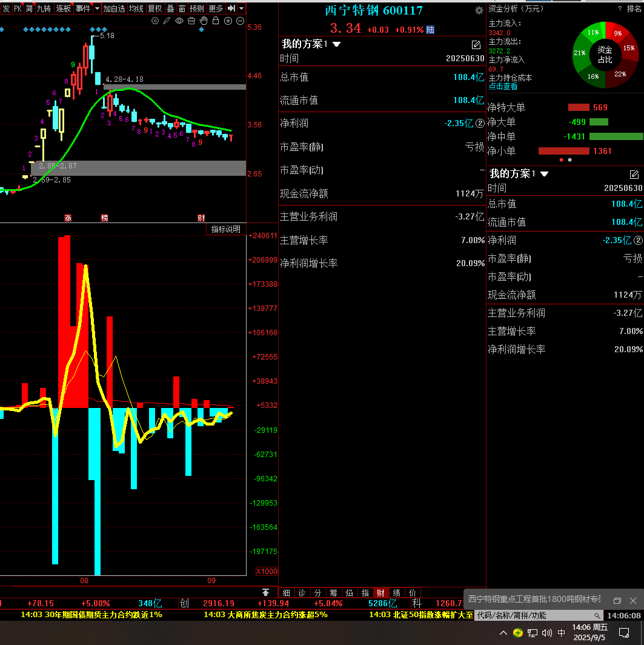Viewport: 644px width, 645px height.
Task: Open dropdown arrow next to 事件
Action: tap(97, 8)
